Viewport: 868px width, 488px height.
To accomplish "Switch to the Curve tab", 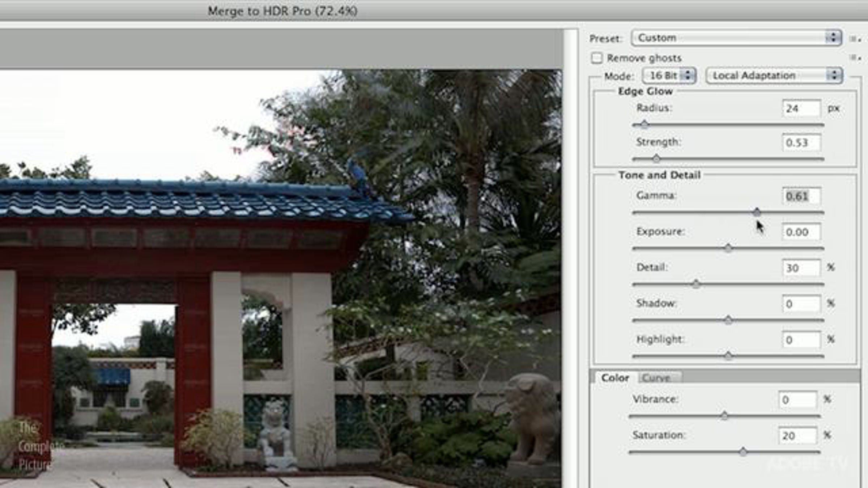I will (656, 378).
